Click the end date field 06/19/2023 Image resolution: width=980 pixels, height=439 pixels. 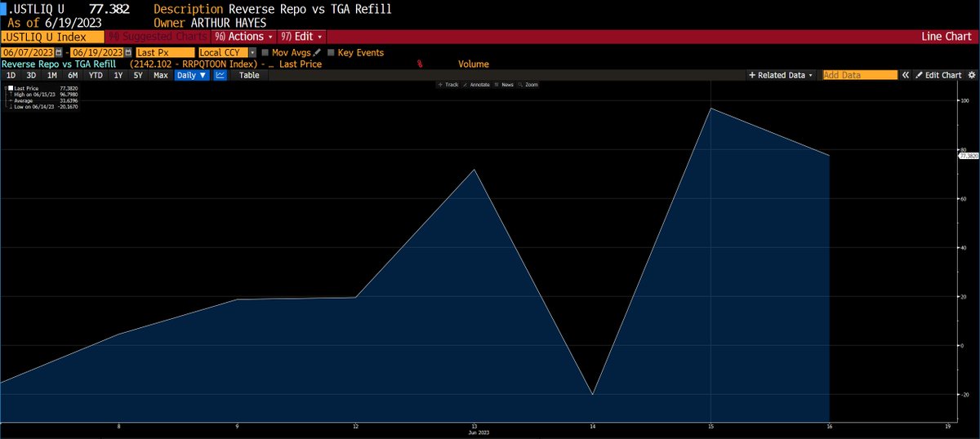click(98, 52)
